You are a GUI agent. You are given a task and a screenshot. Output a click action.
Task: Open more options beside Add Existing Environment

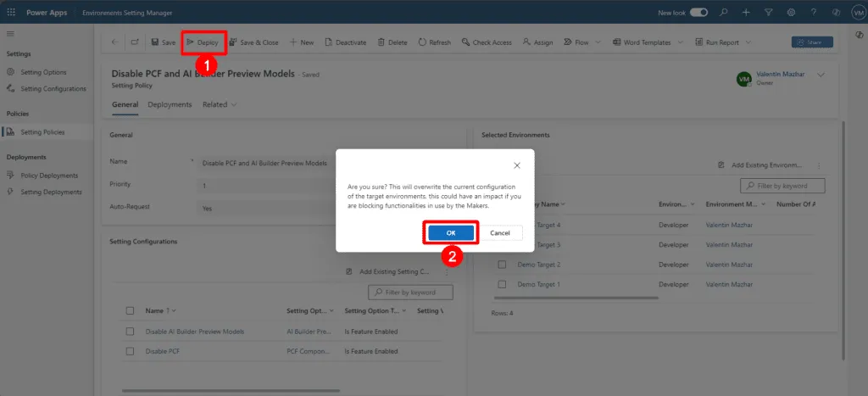click(819, 165)
